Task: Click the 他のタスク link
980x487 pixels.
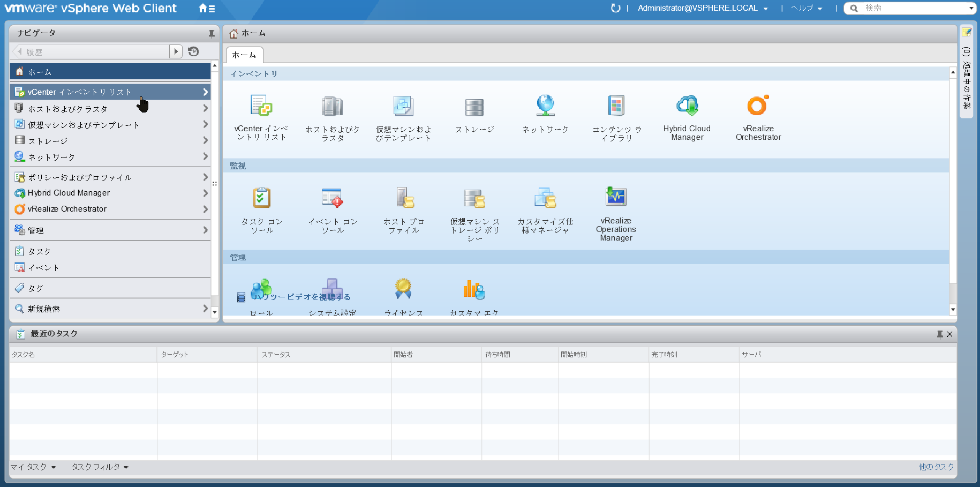Action: tap(936, 467)
